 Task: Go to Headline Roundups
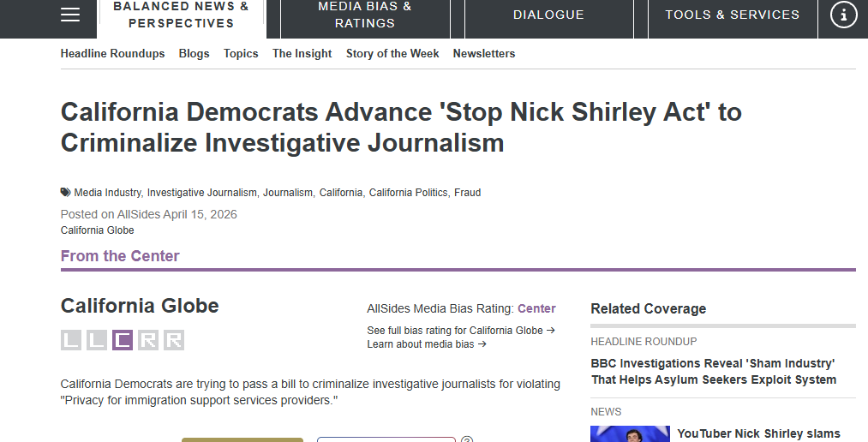(x=112, y=54)
